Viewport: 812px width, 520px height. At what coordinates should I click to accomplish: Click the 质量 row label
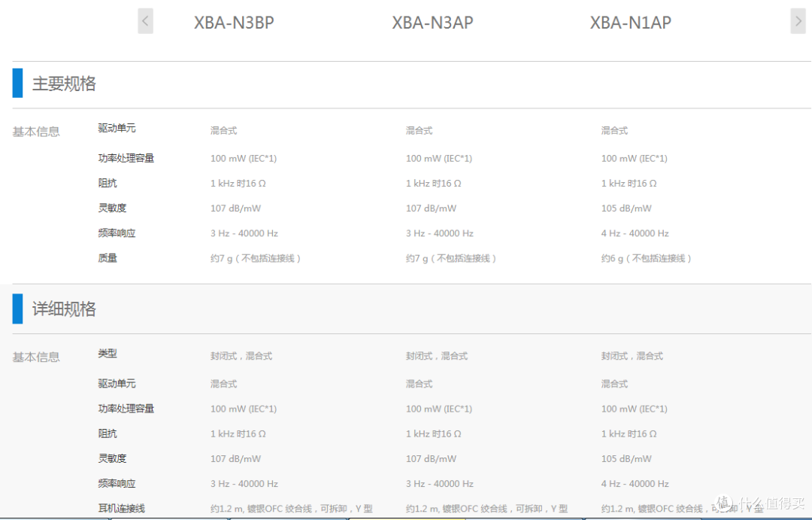point(108,258)
